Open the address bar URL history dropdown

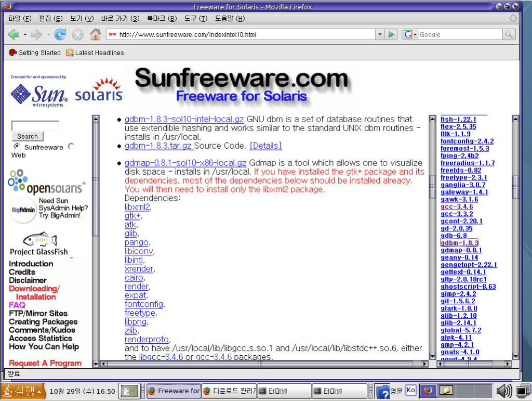(x=380, y=34)
